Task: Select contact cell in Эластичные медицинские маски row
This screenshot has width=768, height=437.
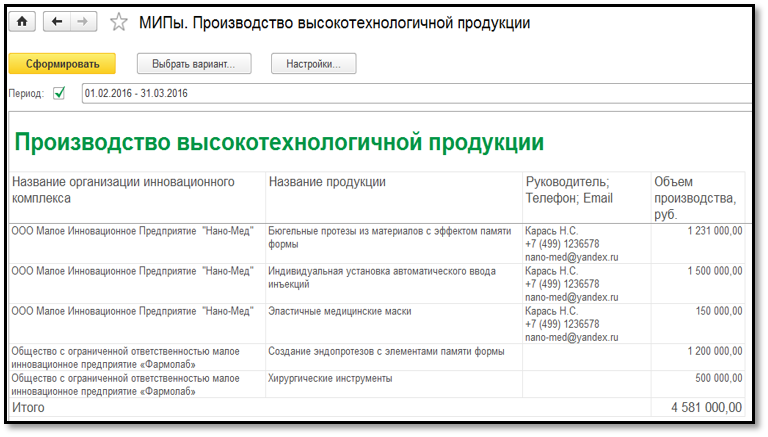Action: [x=587, y=324]
